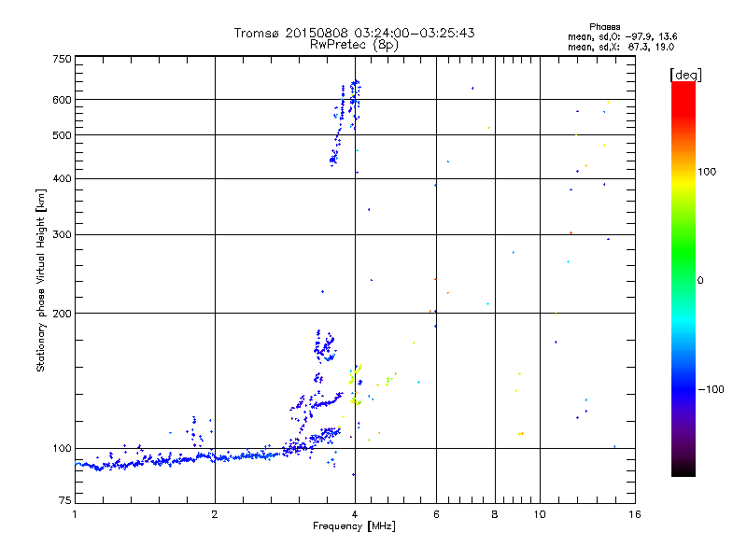Click the "100" degree label beside color bar

pyautogui.click(x=707, y=172)
